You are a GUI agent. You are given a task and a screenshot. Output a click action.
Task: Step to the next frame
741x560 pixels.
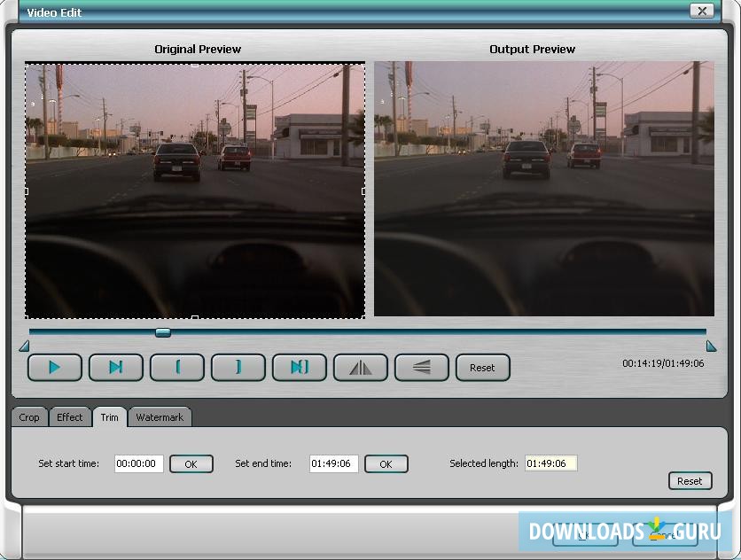116,367
